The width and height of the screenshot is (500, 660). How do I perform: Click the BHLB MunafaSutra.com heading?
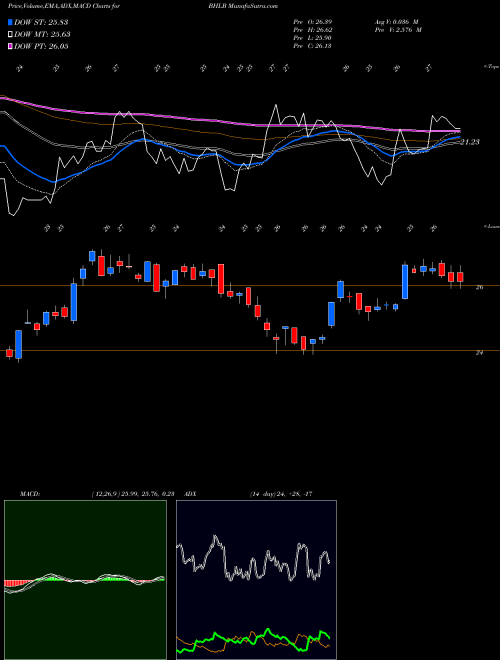pos(243,6)
